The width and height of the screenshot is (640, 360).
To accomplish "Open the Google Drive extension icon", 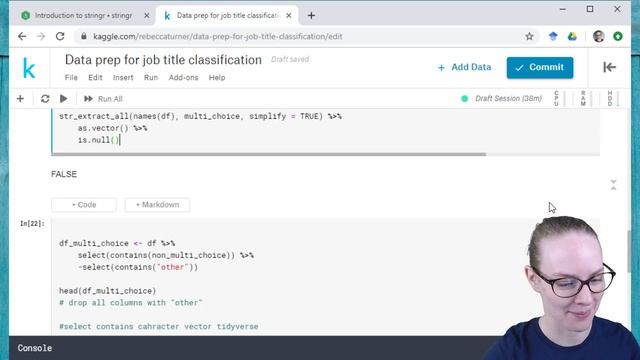I will pyautogui.click(x=572, y=36).
